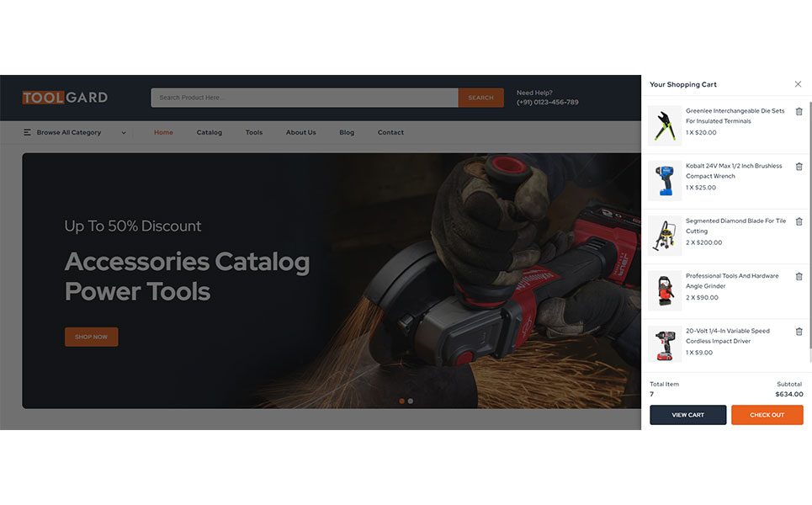Click the ToolGard logo

(x=65, y=98)
